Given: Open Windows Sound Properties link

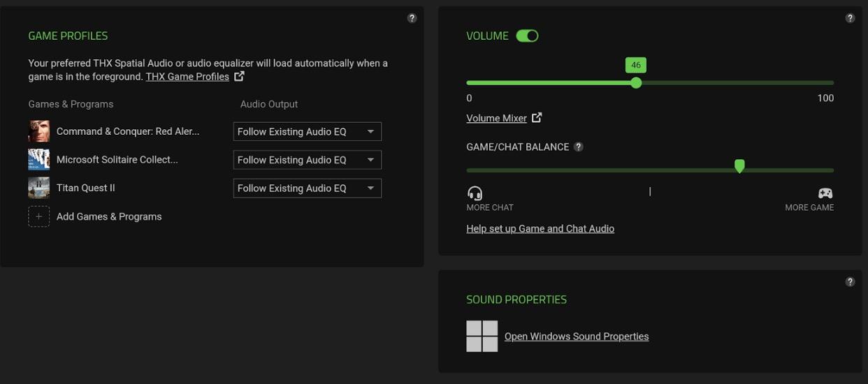Looking at the screenshot, I should click(577, 337).
